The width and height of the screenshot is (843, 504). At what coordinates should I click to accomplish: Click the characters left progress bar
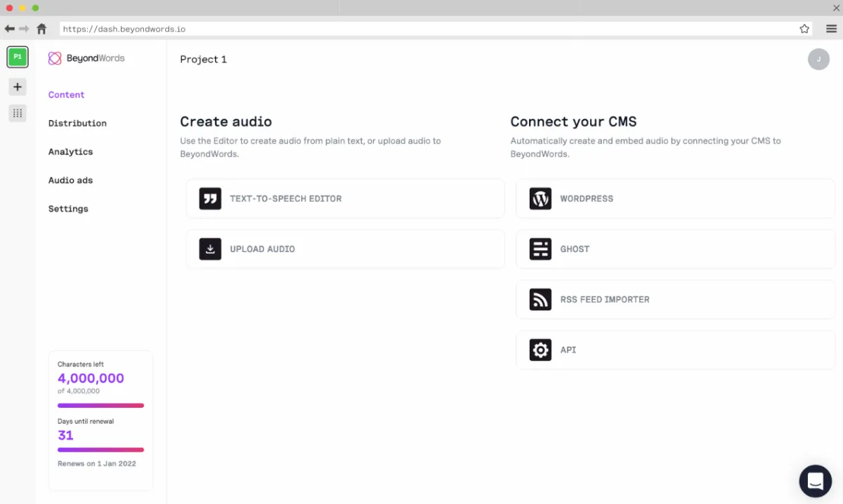coord(100,406)
